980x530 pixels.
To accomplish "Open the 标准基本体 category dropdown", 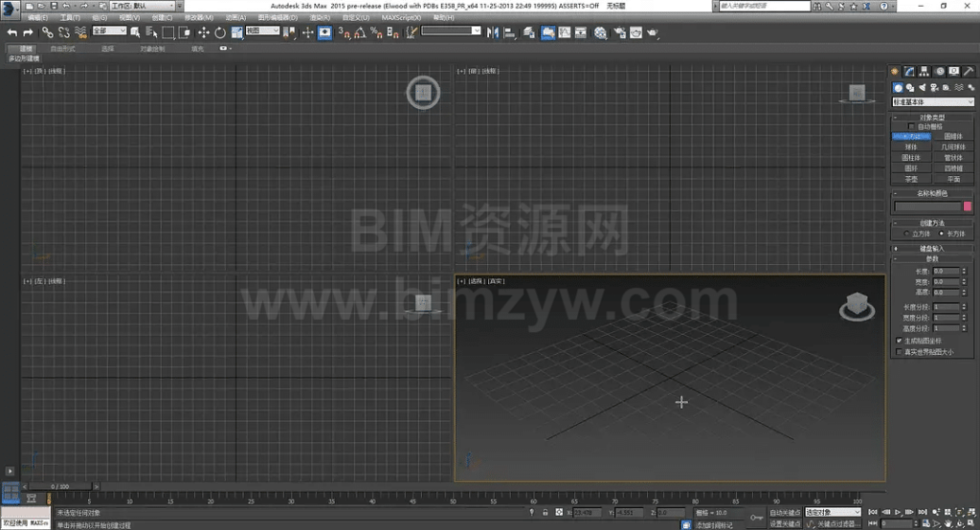I will tap(932, 101).
